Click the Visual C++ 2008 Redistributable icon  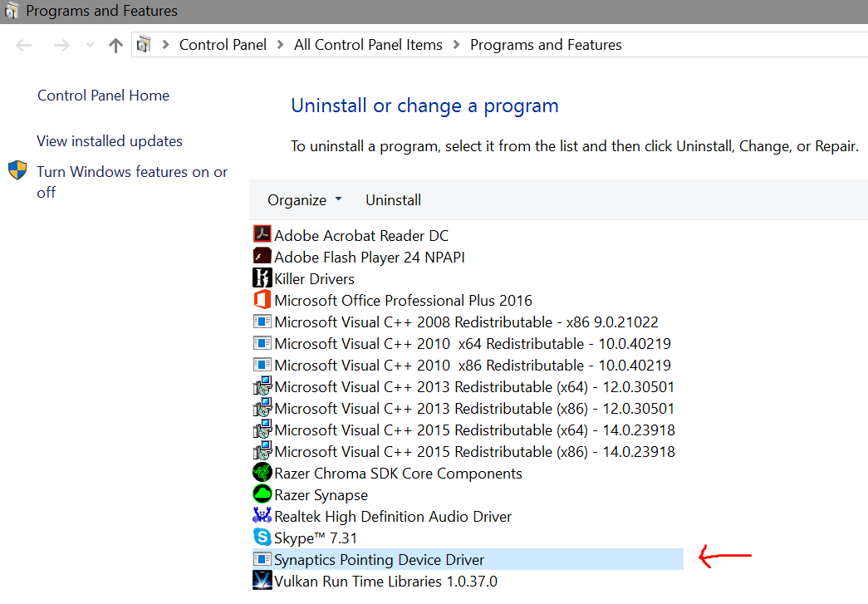click(x=262, y=321)
